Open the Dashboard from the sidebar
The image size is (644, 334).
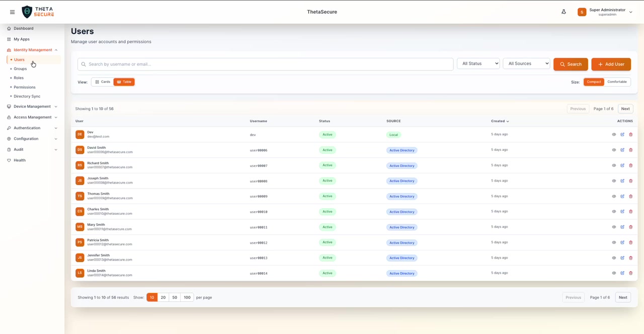(23, 28)
